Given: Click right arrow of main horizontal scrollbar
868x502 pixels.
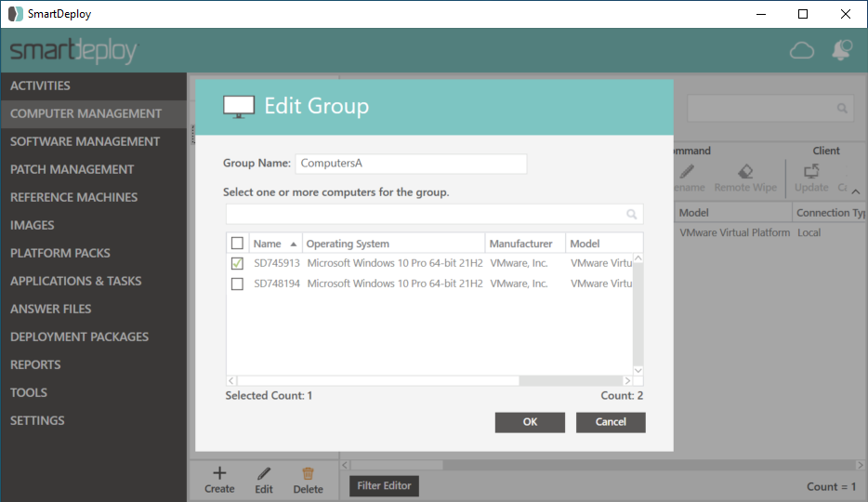Looking at the screenshot, I should (860, 465).
